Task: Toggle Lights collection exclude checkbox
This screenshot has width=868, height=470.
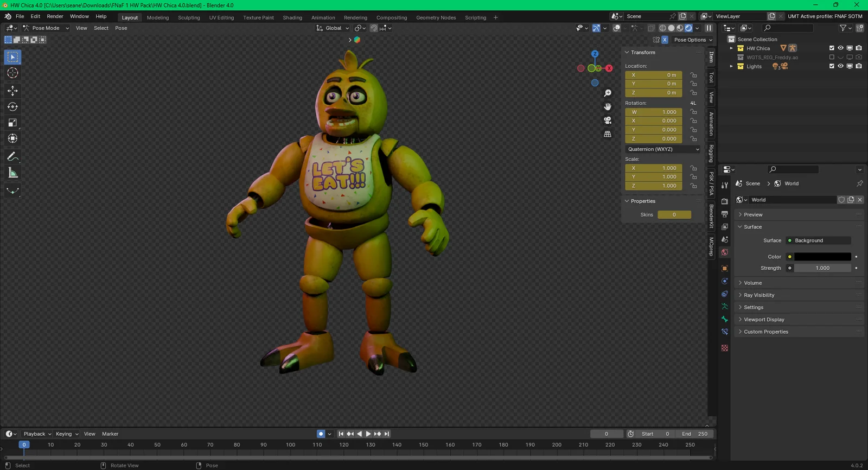Action: tap(832, 66)
